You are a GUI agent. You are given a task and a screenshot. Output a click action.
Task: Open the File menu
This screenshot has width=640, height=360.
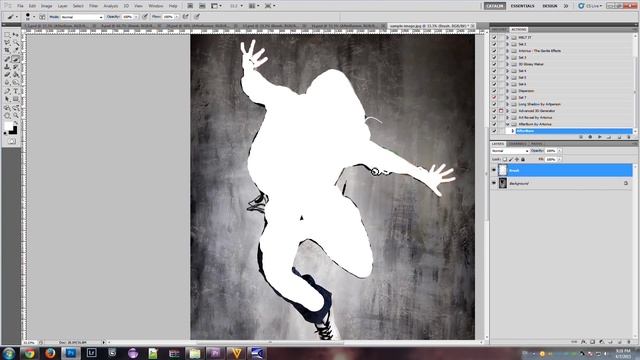(20, 6)
